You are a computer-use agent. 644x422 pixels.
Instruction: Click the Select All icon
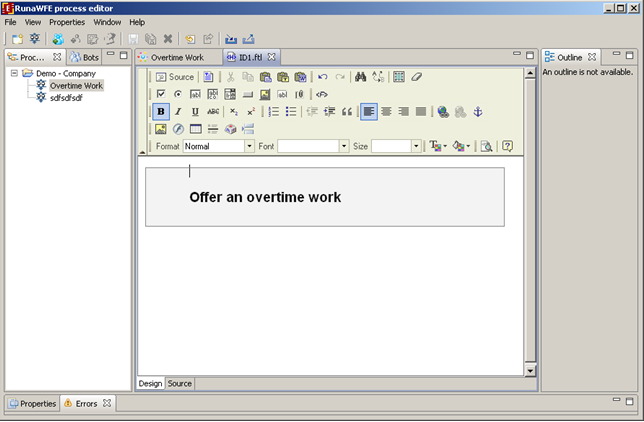[x=399, y=77]
